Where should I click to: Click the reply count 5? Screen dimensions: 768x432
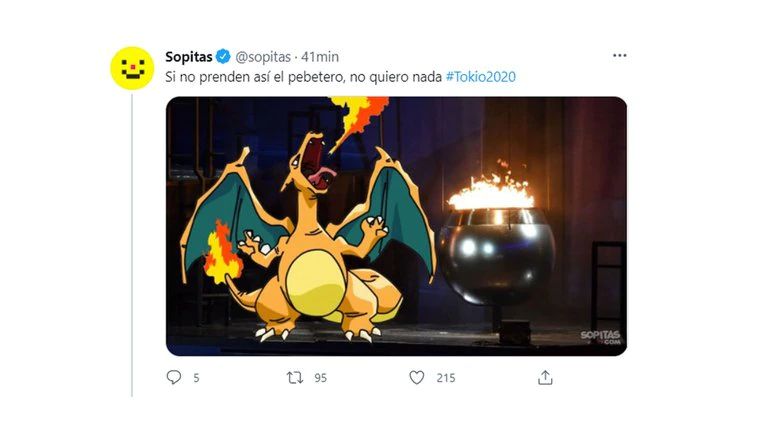pyautogui.click(x=196, y=378)
